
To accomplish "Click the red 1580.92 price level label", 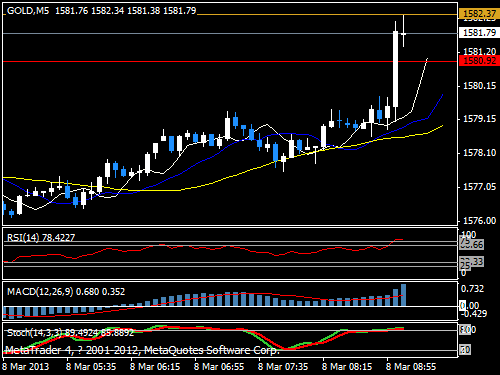I will (479, 61).
